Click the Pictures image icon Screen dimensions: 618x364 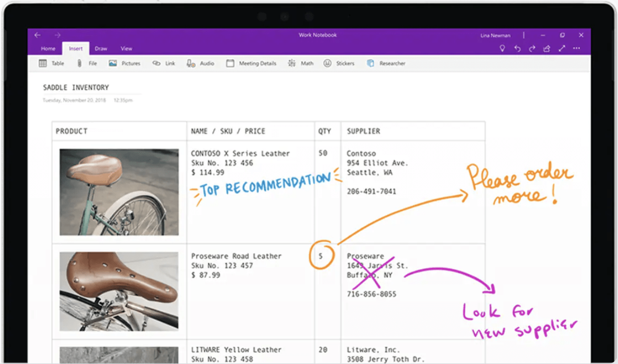113,63
